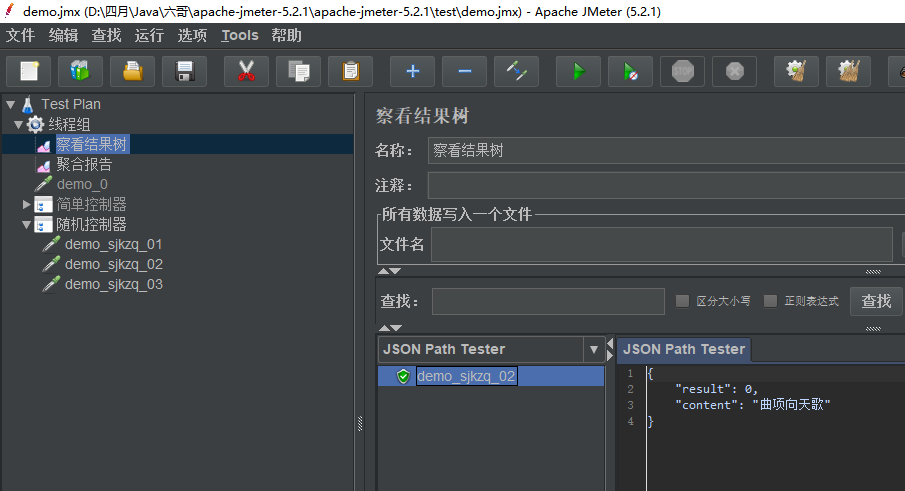
Task: Open the Templates icon in toolbar
Action: coord(81,72)
